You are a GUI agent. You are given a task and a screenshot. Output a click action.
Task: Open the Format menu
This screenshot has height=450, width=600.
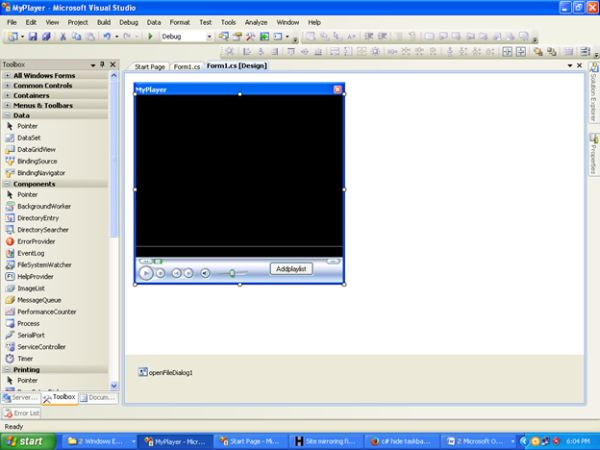pyautogui.click(x=180, y=22)
